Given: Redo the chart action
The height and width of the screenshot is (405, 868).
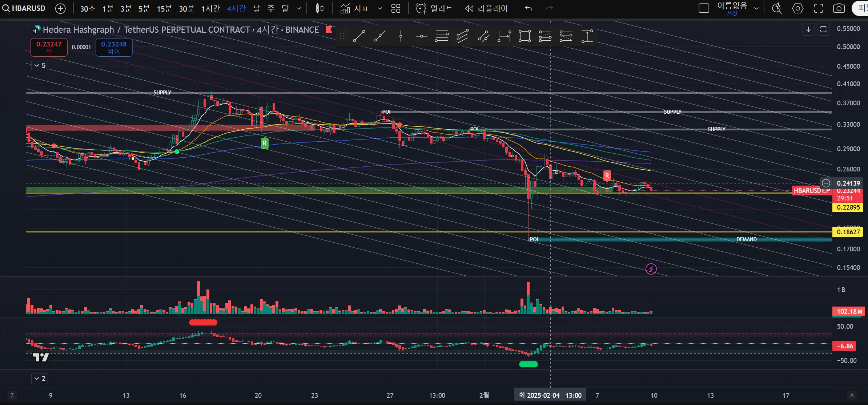Looking at the screenshot, I should [x=549, y=8].
